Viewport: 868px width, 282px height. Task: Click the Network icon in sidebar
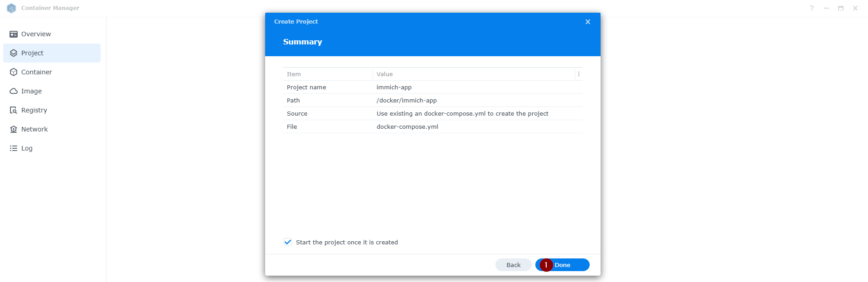(x=14, y=129)
